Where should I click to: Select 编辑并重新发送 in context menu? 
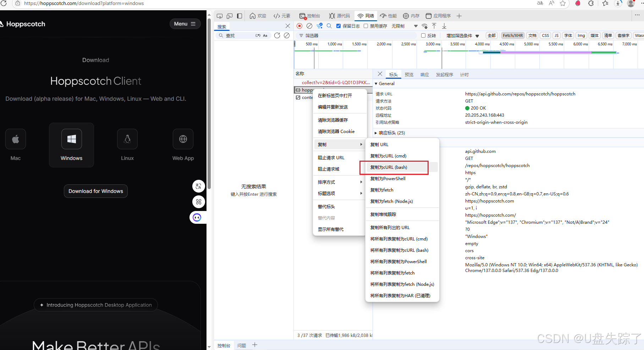[340, 107]
